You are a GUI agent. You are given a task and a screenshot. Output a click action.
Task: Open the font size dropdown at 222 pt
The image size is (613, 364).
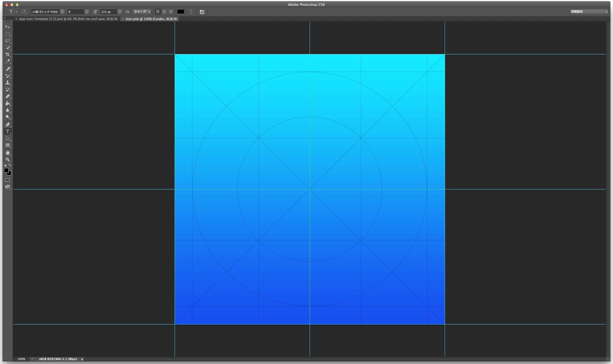(120, 12)
